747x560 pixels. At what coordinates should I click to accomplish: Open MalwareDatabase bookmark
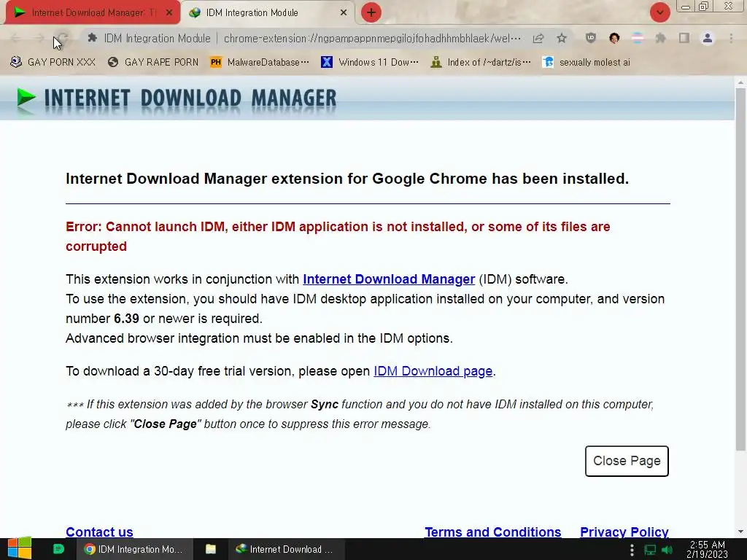click(x=259, y=63)
